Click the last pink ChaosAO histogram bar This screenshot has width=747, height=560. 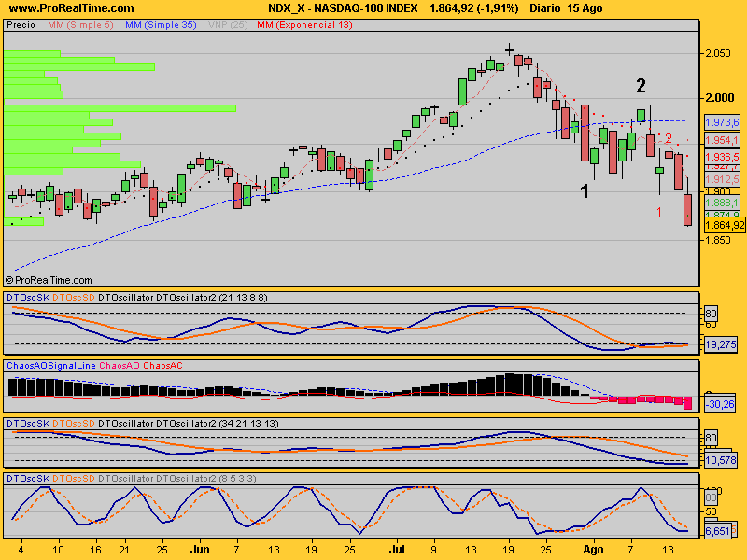click(687, 403)
